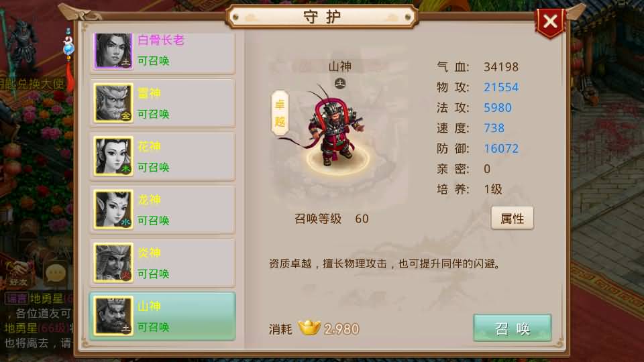
Task: Choose the 龙神 list entry name
Action: (149, 200)
